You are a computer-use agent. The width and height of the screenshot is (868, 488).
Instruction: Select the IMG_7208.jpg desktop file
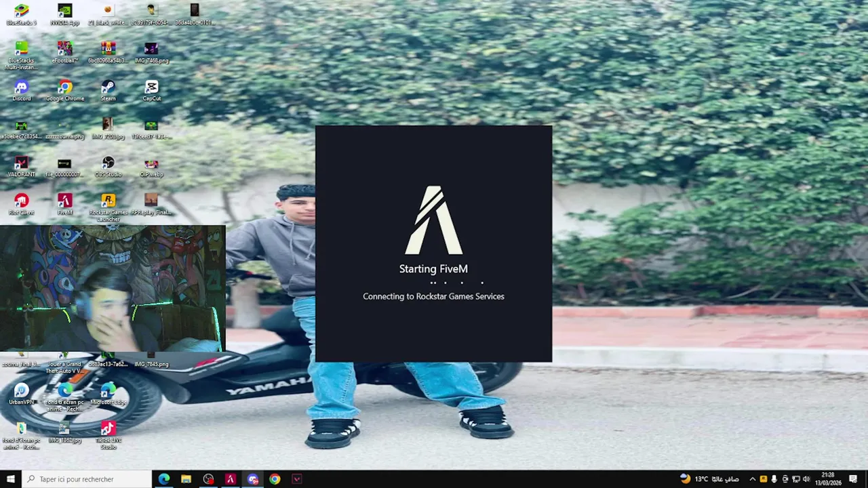[x=108, y=128]
